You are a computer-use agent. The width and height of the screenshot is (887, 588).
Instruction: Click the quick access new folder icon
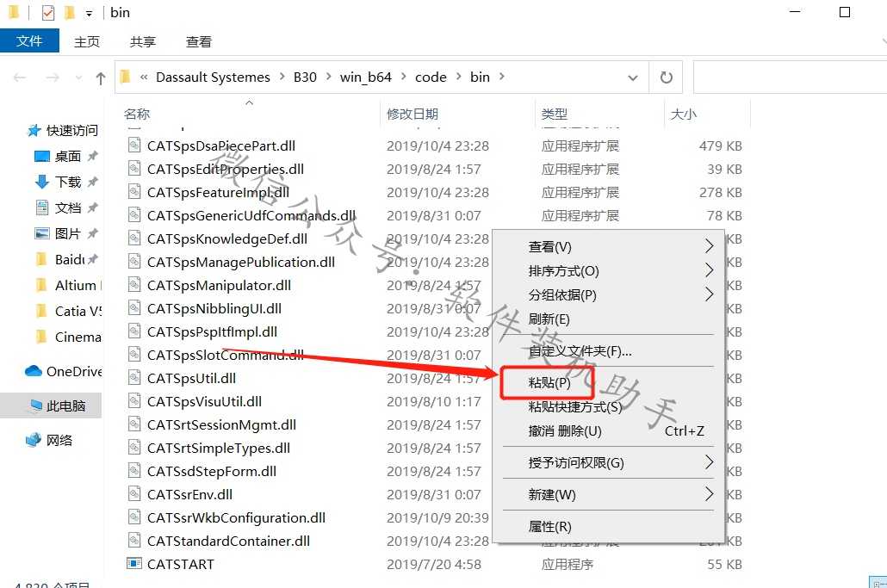coord(69,12)
